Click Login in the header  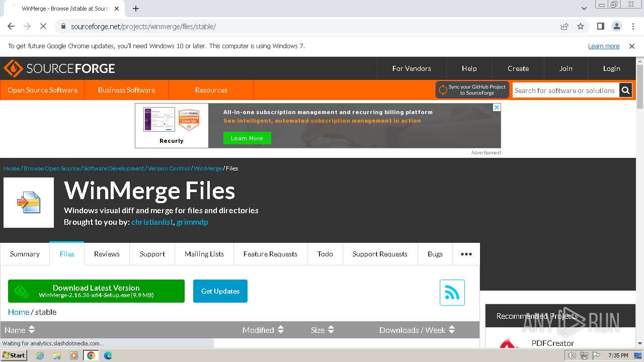[x=612, y=68]
